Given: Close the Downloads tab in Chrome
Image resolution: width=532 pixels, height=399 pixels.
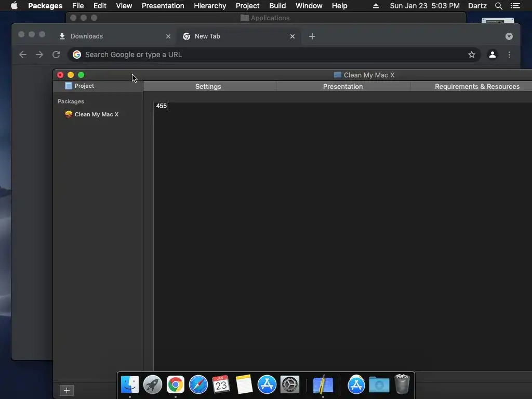Looking at the screenshot, I should pyautogui.click(x=168, y=36).
